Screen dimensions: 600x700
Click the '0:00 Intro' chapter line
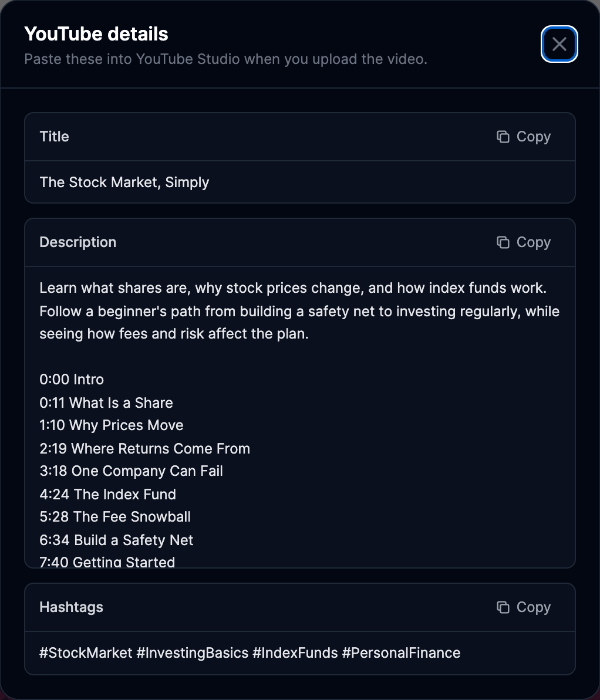click(x=72, y=380)
